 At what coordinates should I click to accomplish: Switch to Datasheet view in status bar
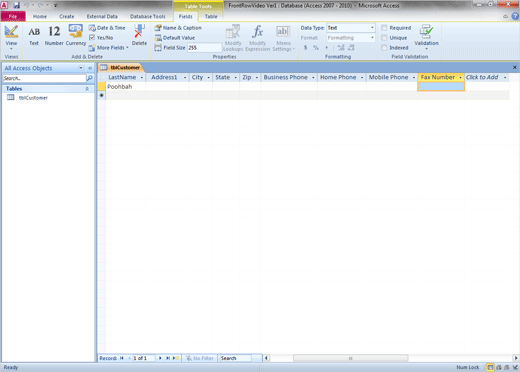pos(490,367)
